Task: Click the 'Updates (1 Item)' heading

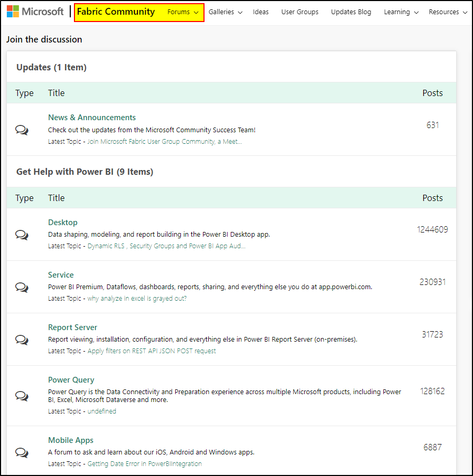Action: (51, 67)
